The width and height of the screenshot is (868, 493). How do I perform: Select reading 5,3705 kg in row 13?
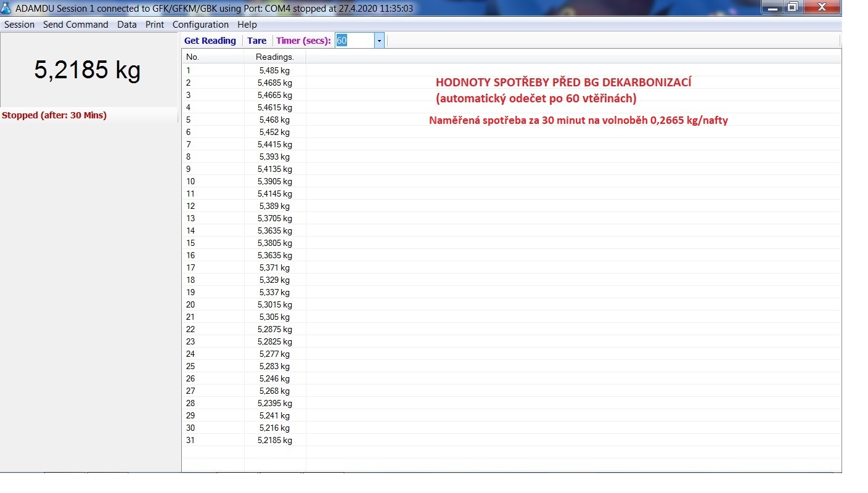tap(275, 218)
